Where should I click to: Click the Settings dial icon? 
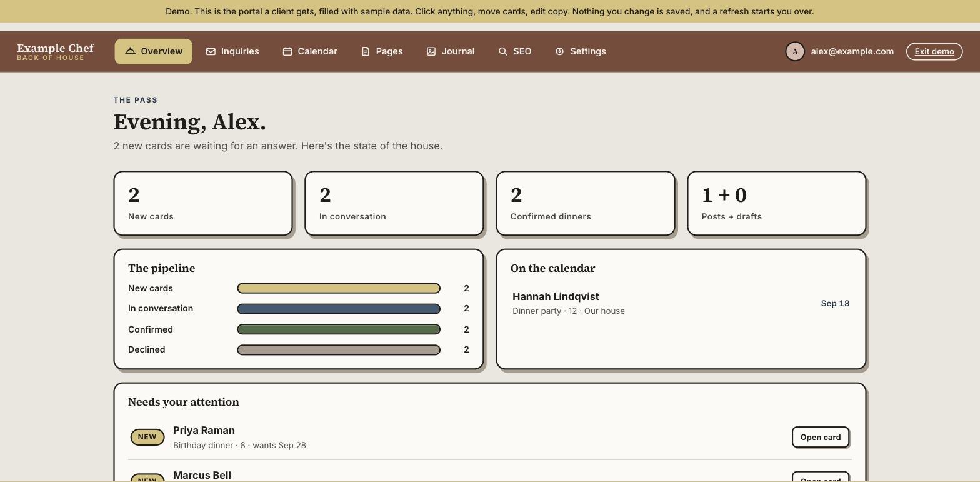(x=560, y=51)
